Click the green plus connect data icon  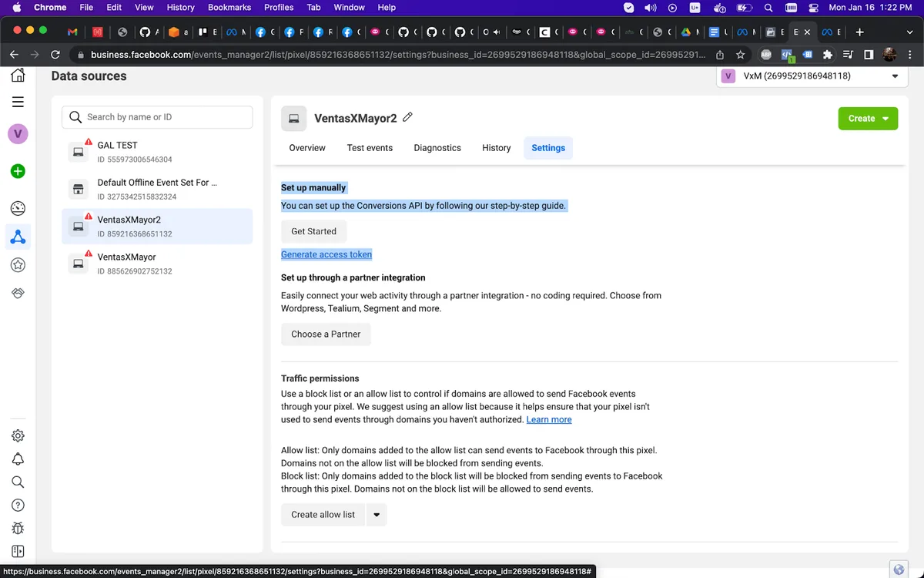[x=18, y=171]
